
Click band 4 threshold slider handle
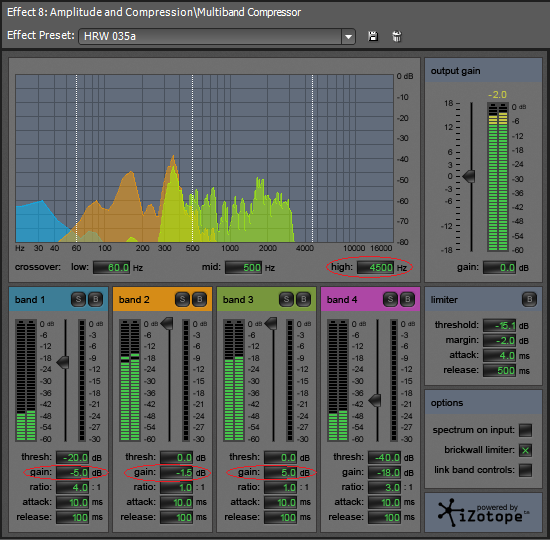pos(375,400)
